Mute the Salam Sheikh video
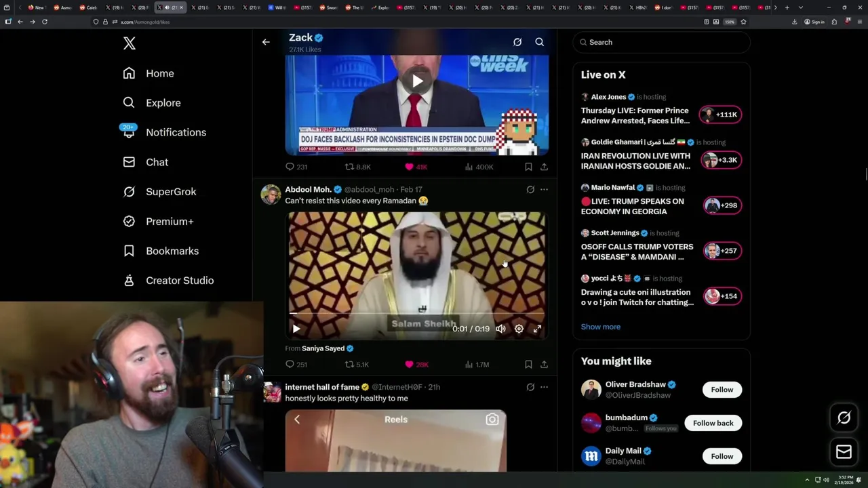This screenshot has height=488, width=868. point(500,329)
